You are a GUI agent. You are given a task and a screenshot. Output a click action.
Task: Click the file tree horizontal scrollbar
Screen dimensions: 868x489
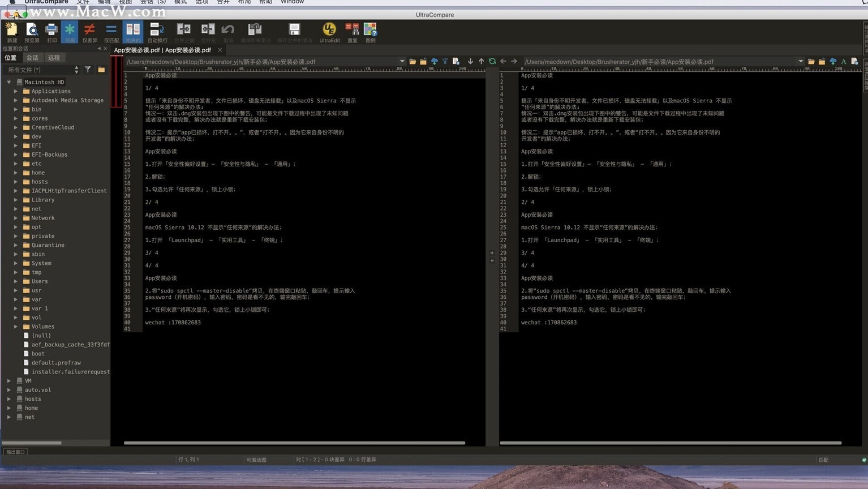pos(32,443)
